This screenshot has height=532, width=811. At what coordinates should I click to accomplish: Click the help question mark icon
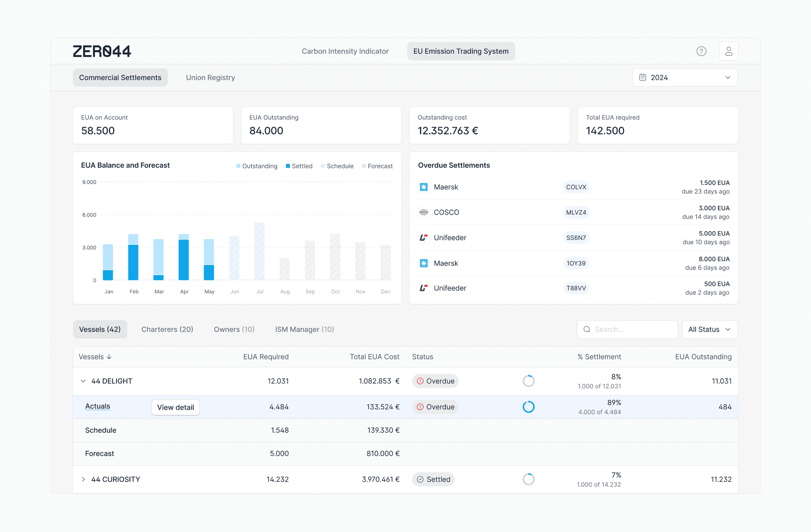click(701, 51)
